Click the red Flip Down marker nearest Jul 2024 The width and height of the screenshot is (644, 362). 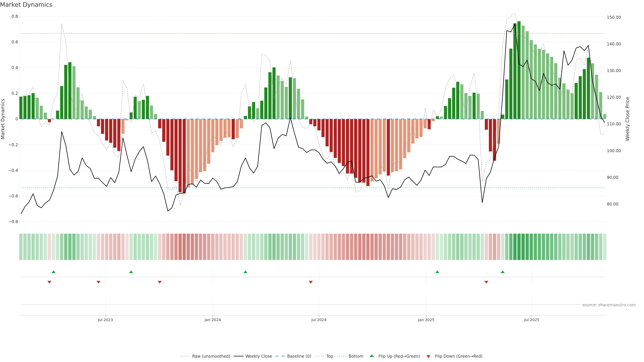click(x=311, y=282)
